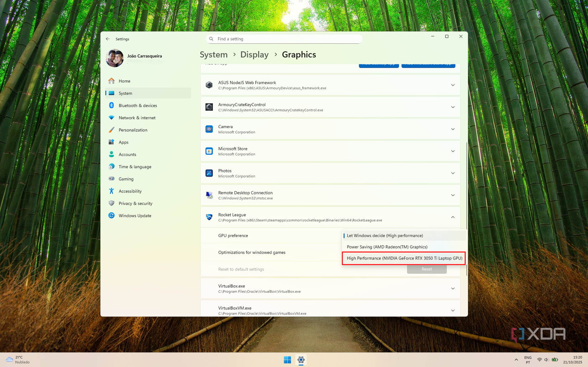Collapse the Rocket League settings
This screenshot has width=588, height=367.
pyautogui.click(x=453, y=217)
